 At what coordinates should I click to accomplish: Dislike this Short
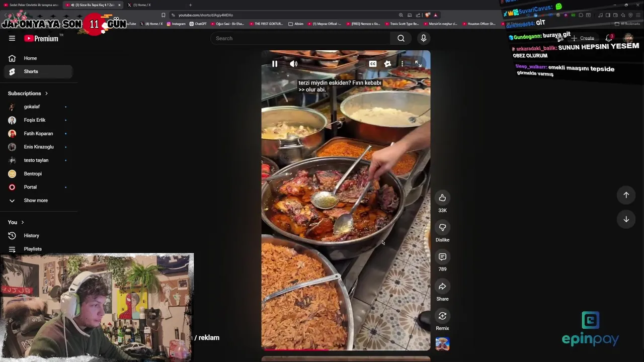pos(442,227)
